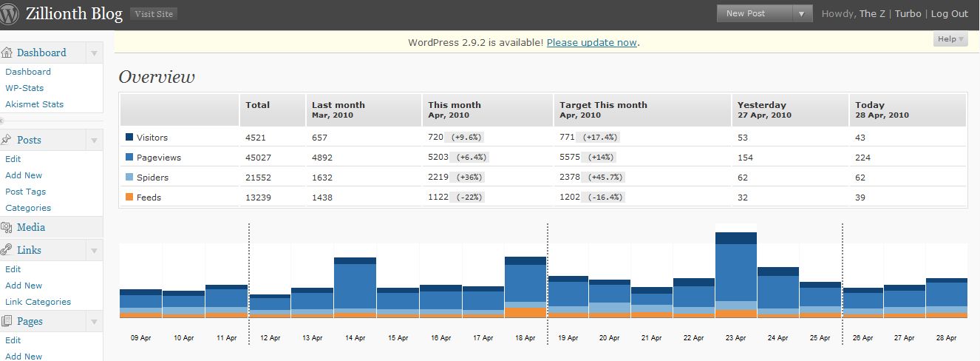The image size is (980, 361).
Task: Click the +9.6% visitors change badge
Action: (465, 138)
